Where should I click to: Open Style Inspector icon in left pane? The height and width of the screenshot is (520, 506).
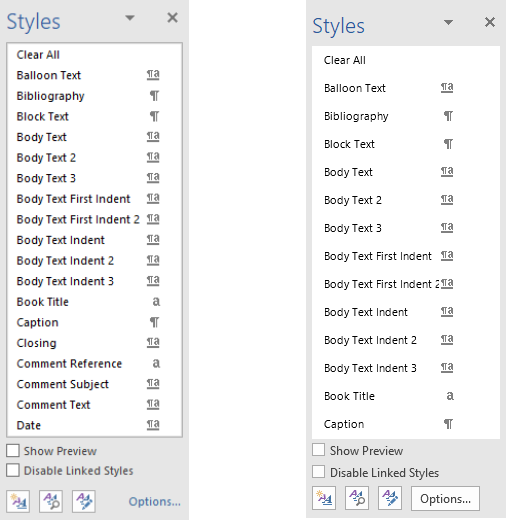[51, 501]
